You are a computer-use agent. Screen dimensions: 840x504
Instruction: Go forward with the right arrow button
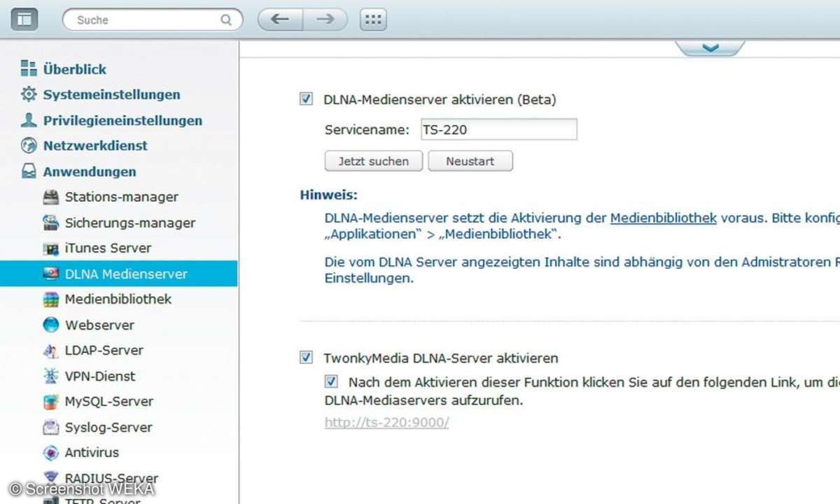point(325,20)
